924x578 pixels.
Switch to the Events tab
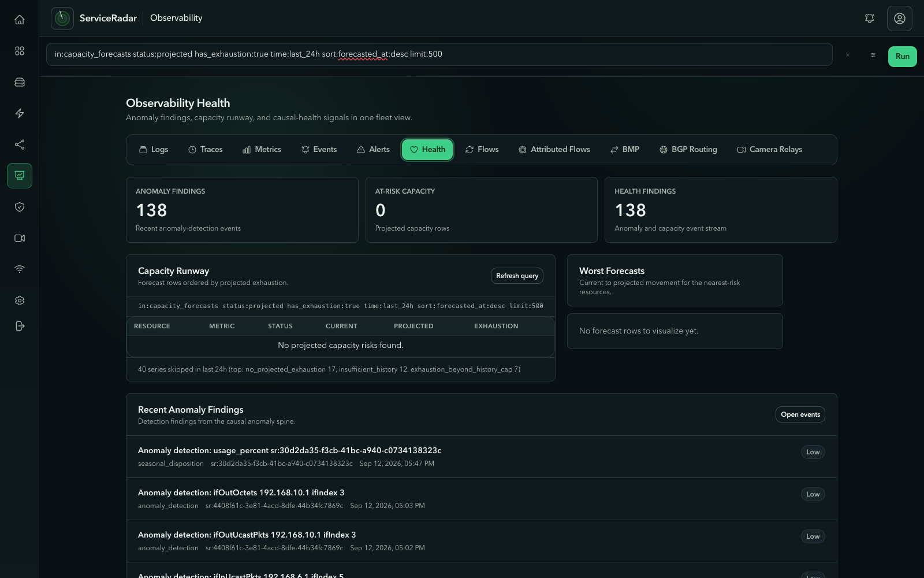point(319,150)
